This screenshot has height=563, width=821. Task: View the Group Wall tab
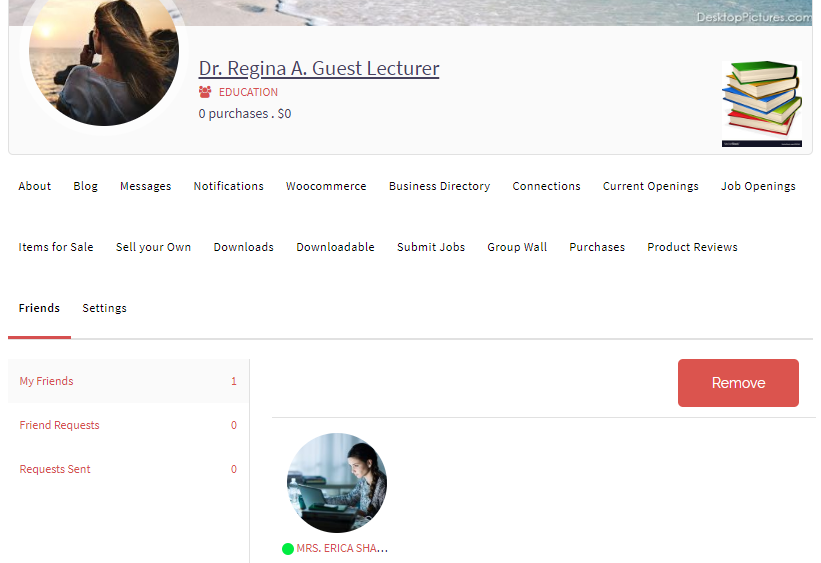click(x=517, y=247)
